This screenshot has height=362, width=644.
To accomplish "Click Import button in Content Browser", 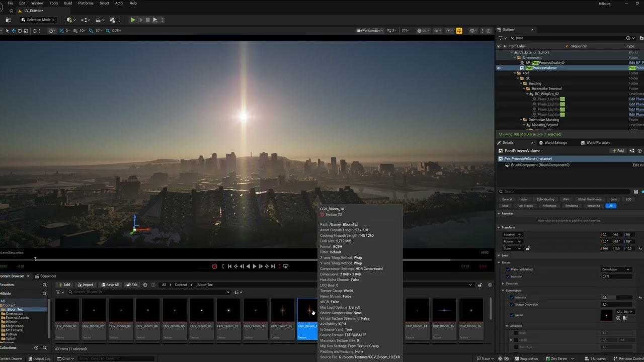I will pos(86,285).
